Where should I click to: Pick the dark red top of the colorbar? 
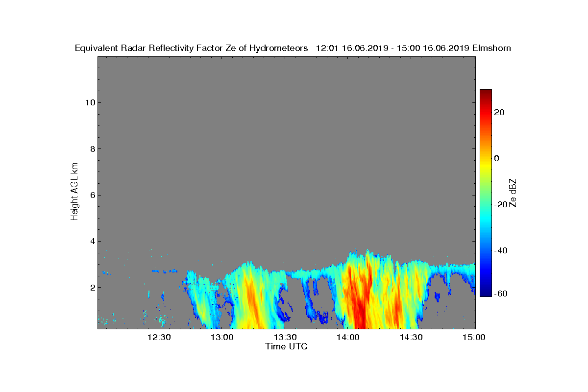pos(486,93)
